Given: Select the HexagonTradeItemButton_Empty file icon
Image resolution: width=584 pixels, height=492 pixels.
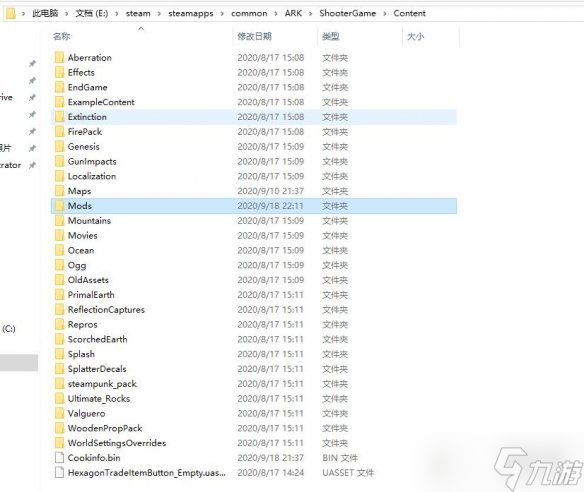Looking at the screenshot, I should tap(59, 472).
